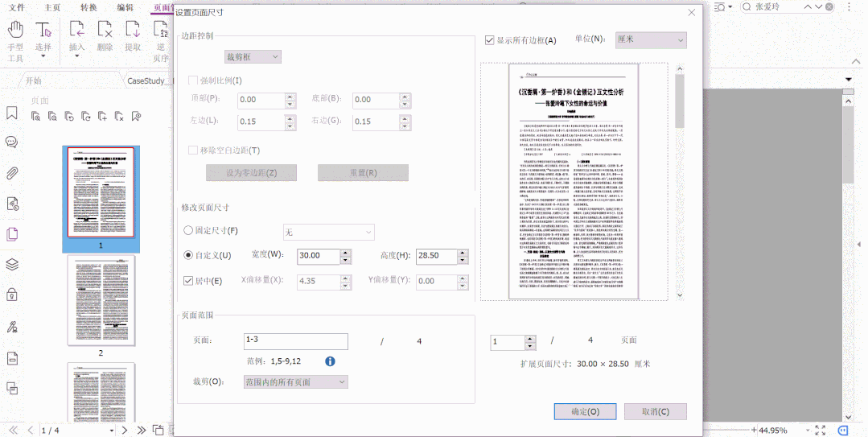Image resolution: width=868 pixels, height=437 pixels.
Task: Open the Page thumbnails panel in the sidebar
Action: pyautogui.click(x=11, y=233)
